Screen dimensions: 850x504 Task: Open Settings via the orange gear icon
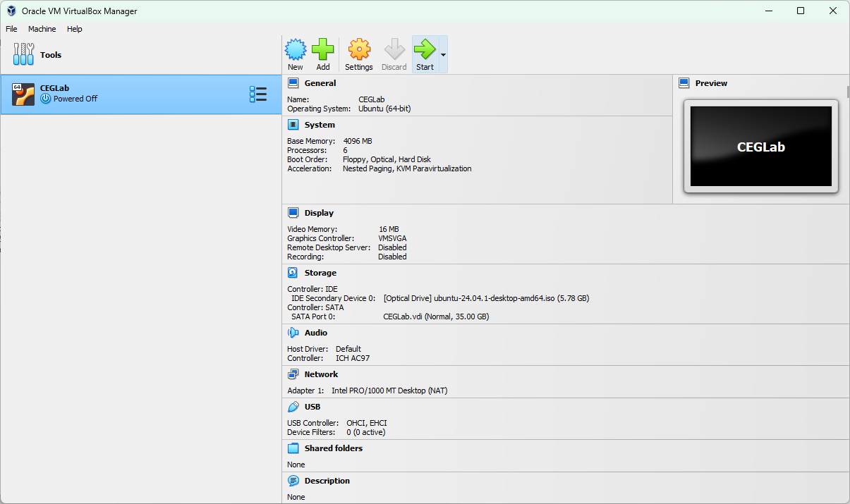coord(358,49)
